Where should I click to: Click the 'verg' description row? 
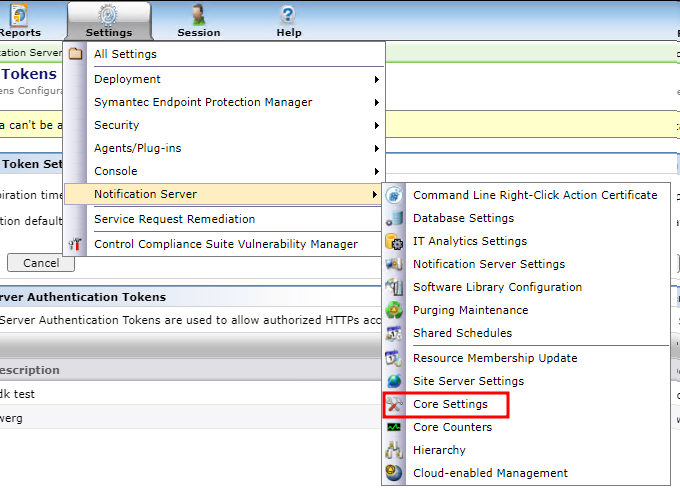pyautogui.click(x=190, y=418)
